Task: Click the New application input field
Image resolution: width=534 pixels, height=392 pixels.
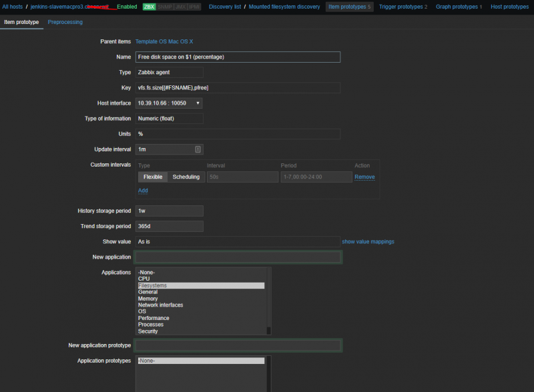Action: 238,257
